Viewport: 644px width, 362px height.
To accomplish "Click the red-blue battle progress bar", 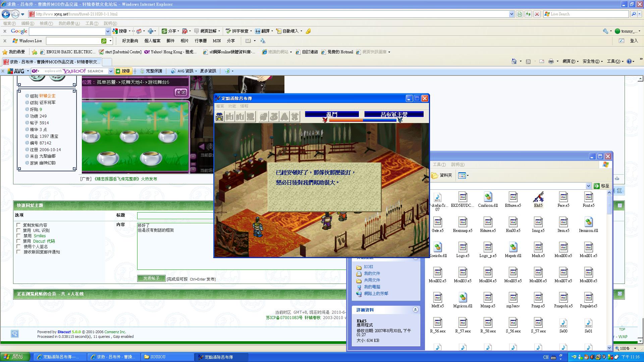I will pos(362,120).
